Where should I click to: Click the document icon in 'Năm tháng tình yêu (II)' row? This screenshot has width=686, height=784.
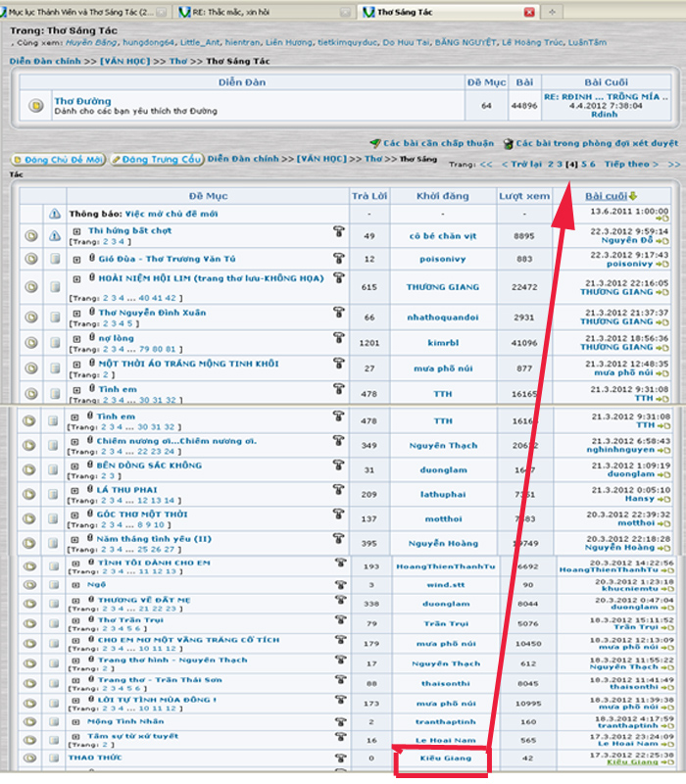pos(53,543)
